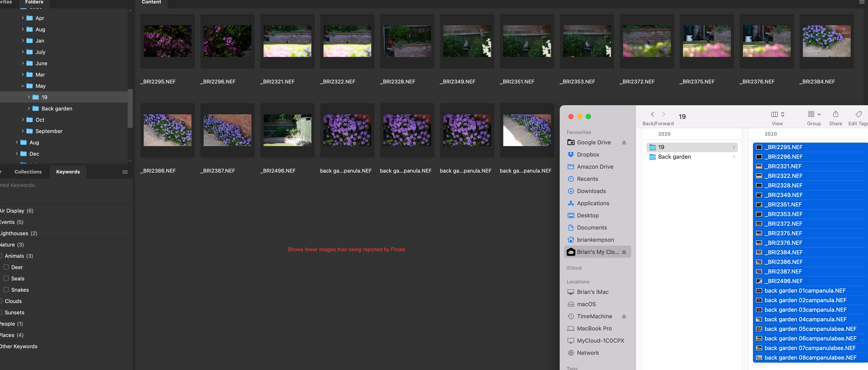Expand the Back garden folder
Image resolution: width=868 pixels, height=370 pixels.
click(29, 109)
